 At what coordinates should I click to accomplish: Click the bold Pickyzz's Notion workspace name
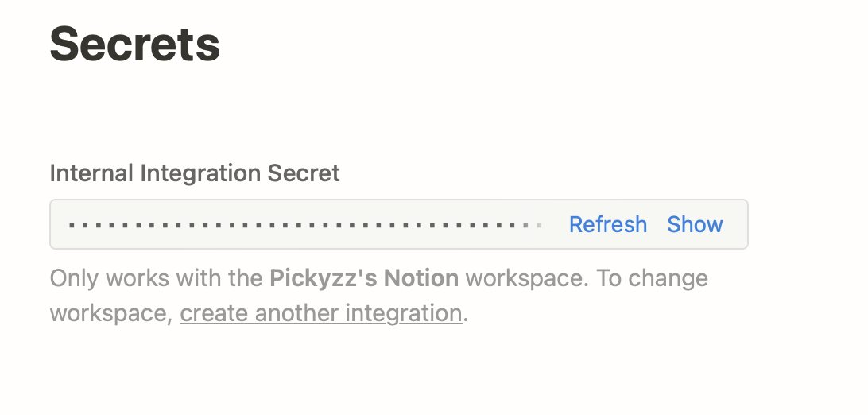pyautogui.click(x=364, y=278)
